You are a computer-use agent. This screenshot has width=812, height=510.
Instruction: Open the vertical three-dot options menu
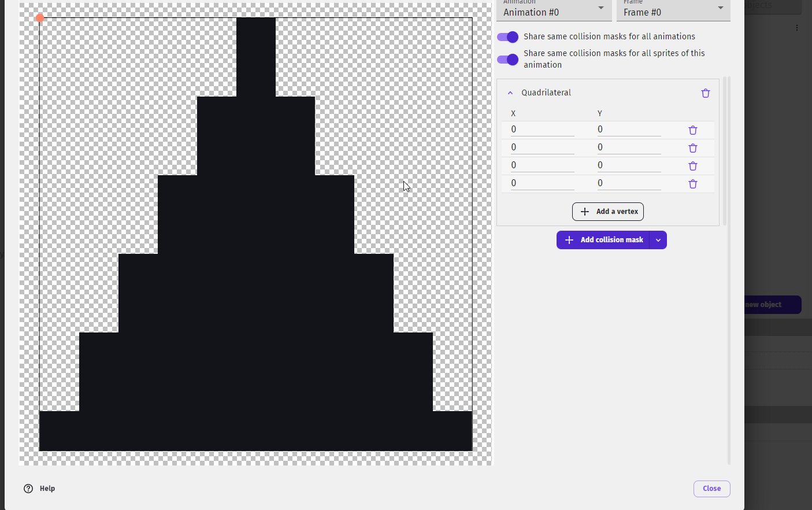tap(797, 27)
